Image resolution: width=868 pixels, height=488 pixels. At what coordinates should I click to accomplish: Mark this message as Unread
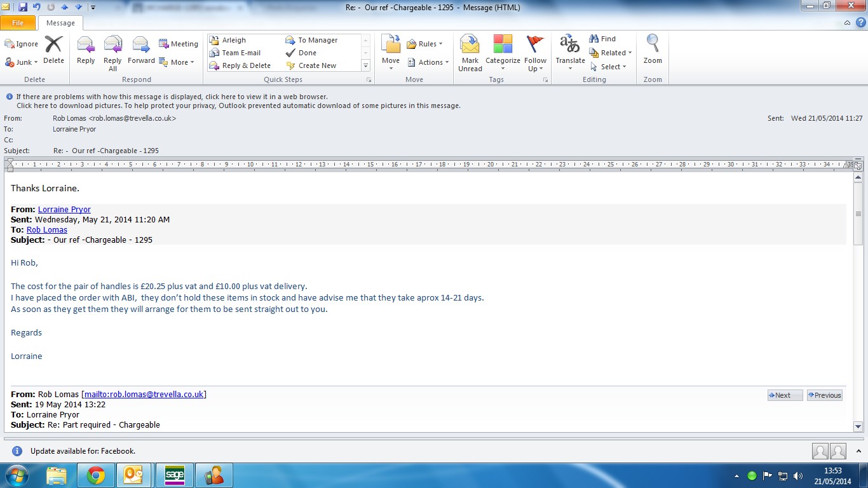pyautogui.click(x=470, y=54)
